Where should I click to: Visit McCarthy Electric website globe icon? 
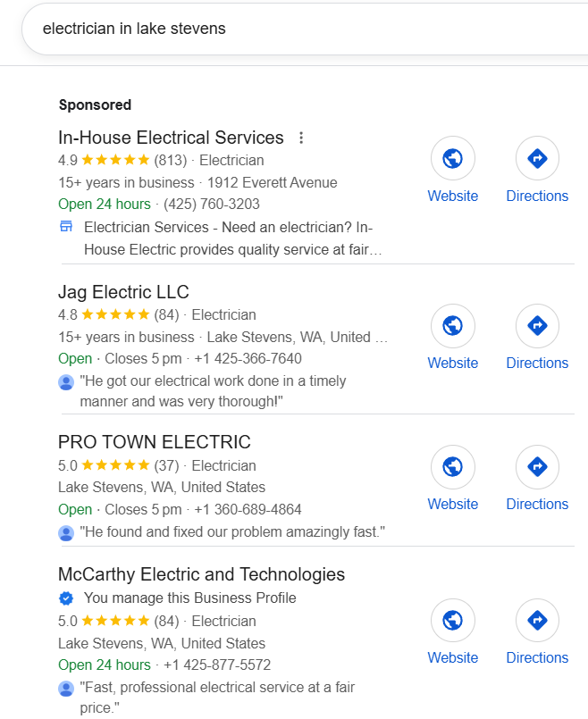click(453, 621)
